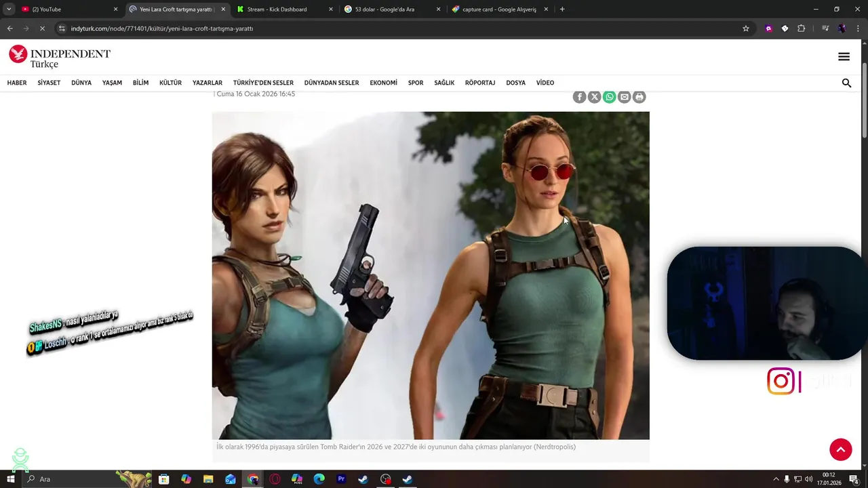
Task: Go to TÜRKİYE'DEN SESLER section
Action: pos(263,83)
